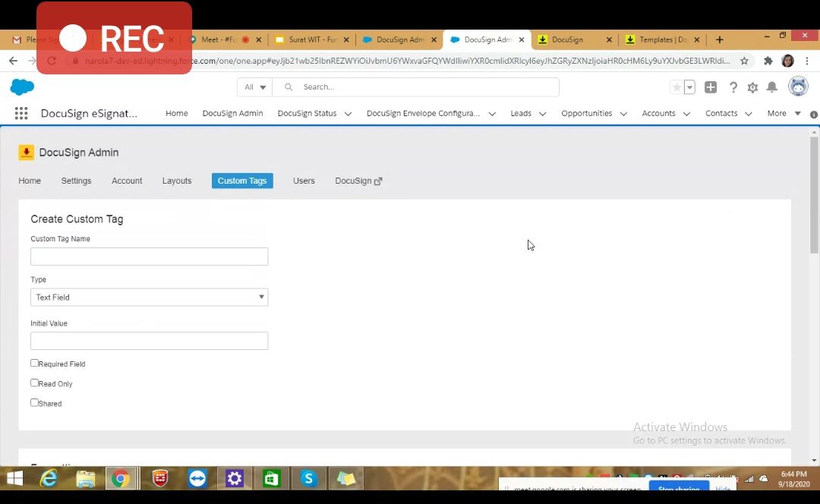Open a new browser tab
This screenshot has width=820, height=504.
tap(720, 39)
